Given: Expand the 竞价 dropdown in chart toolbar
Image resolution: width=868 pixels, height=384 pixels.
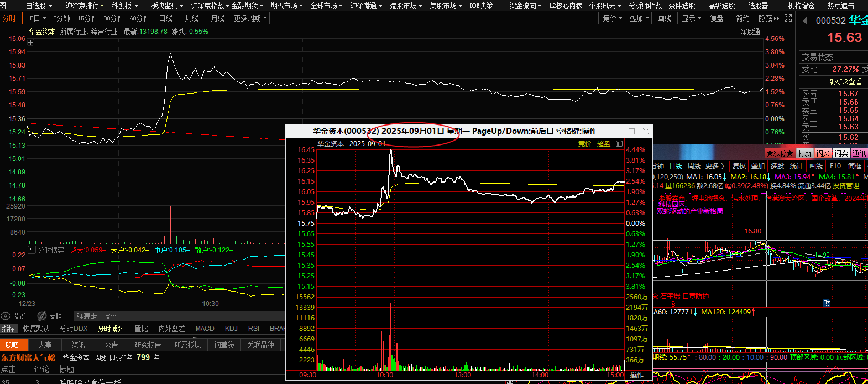Looking at the screenshot, I should pyautogui.click(x=612, y=18).
